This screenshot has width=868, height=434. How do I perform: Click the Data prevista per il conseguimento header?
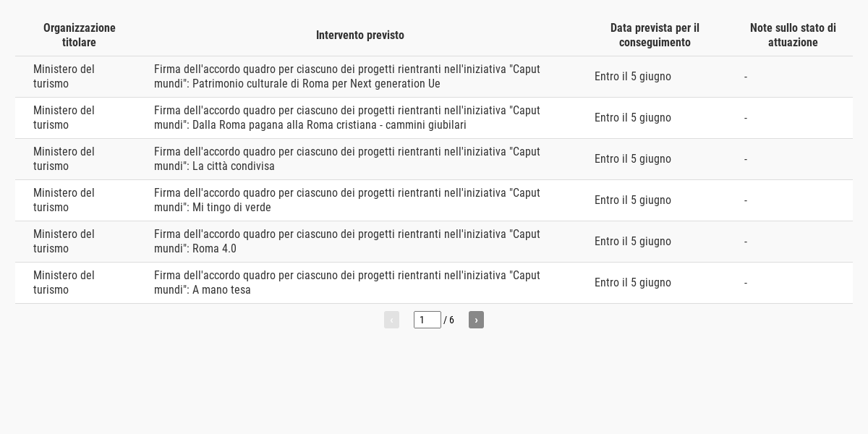pyautogui.click(x=655, y=35)
